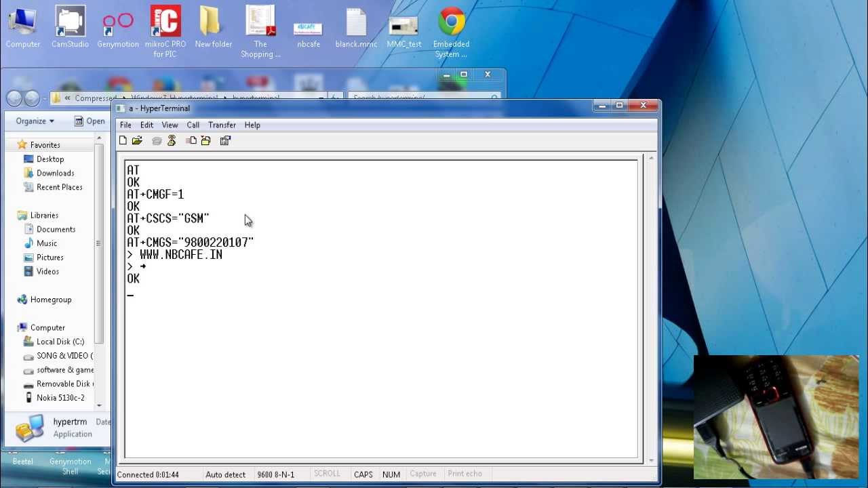
Task: Click 'Connected 0:01:44' in status bar
Action: [148, 474]
